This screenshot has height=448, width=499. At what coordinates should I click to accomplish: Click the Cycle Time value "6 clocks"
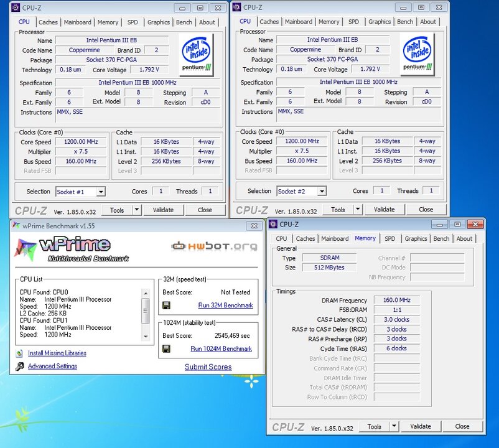pos(397,348)
